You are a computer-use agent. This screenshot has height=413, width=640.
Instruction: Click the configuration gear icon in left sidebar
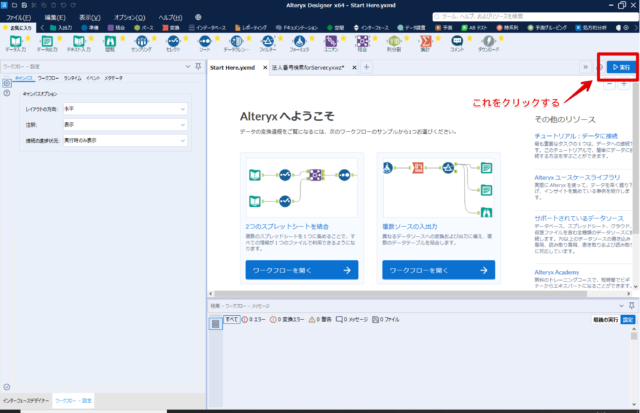(x=7, y=83)
